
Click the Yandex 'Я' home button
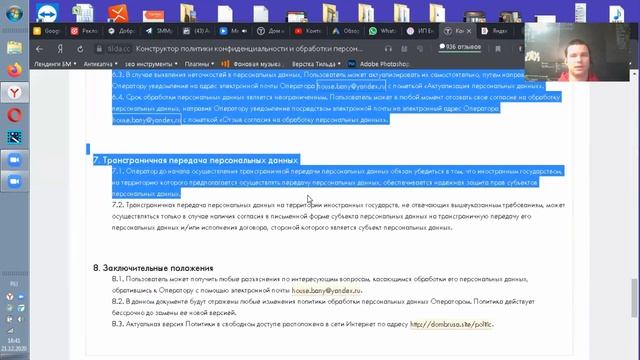pyautogui.click(x=60, y=49)
